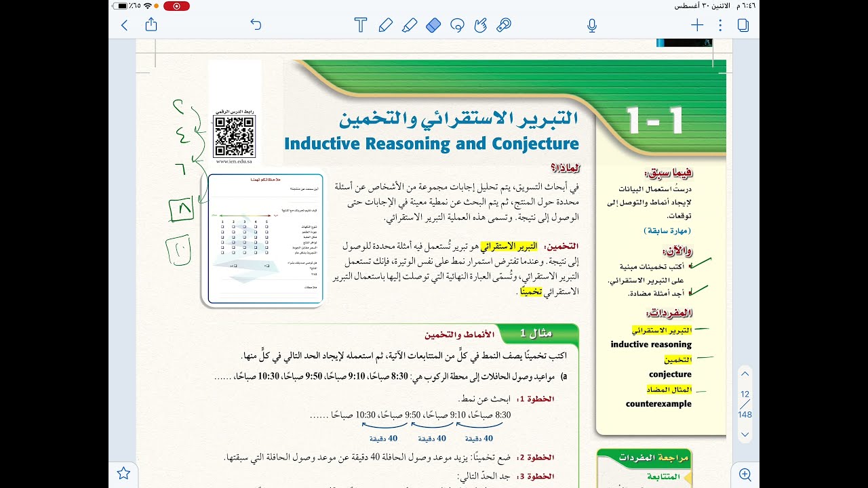Tap the 'مراجعة المفردات' box heading
This screenshot has width=868, height=488.
[x=654, y=457]
